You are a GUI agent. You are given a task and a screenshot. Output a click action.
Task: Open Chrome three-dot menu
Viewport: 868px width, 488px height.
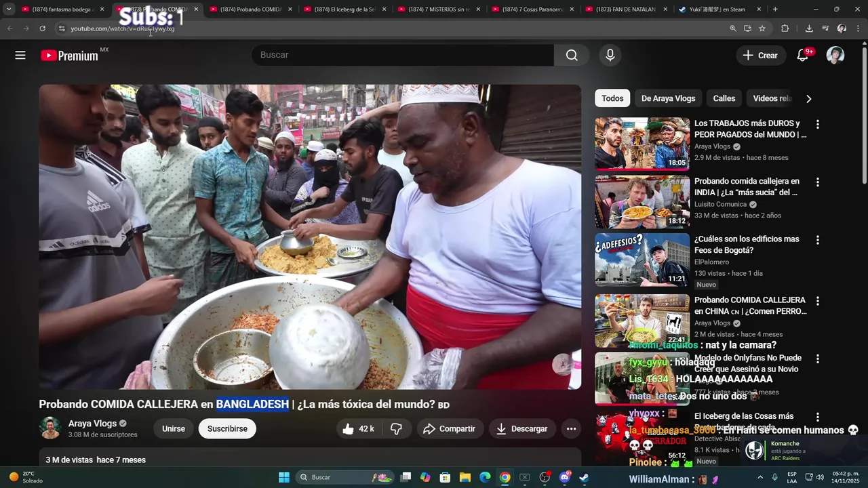pos(857,28)
